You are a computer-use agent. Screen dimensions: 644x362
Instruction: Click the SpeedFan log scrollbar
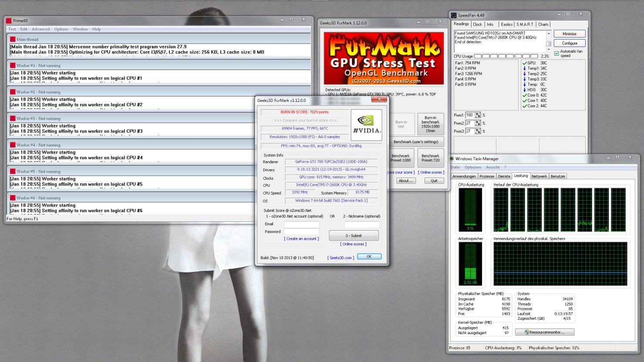tap(549, 41)
